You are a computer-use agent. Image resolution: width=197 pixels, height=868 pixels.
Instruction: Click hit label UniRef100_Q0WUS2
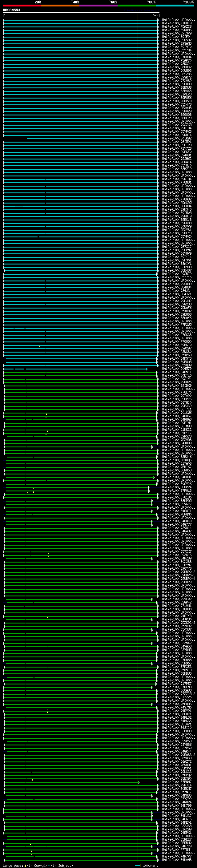pos(176,67)
